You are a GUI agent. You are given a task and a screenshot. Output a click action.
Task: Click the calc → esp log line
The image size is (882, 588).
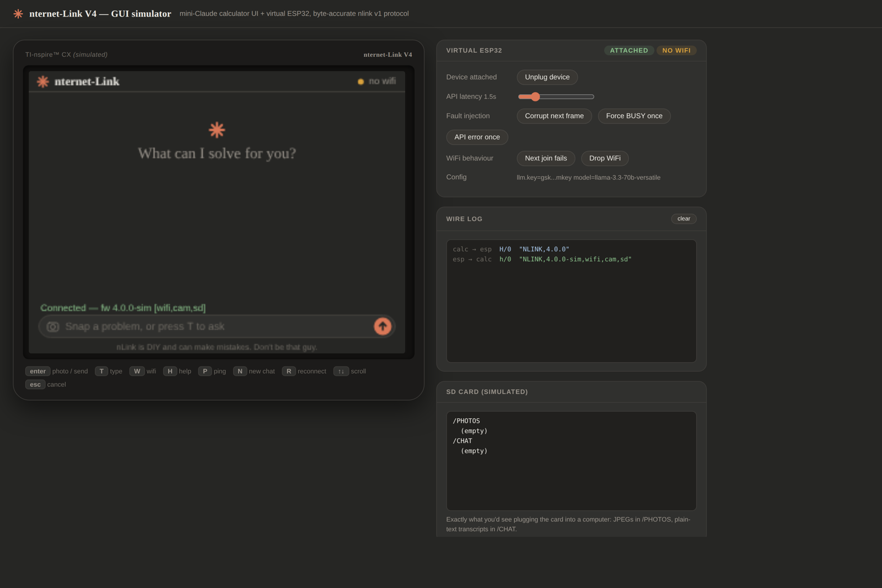[x=511, y=249]
